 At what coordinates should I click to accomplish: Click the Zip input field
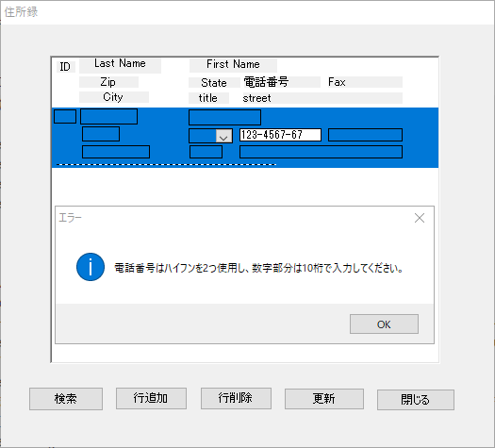[x=101, y=134]
